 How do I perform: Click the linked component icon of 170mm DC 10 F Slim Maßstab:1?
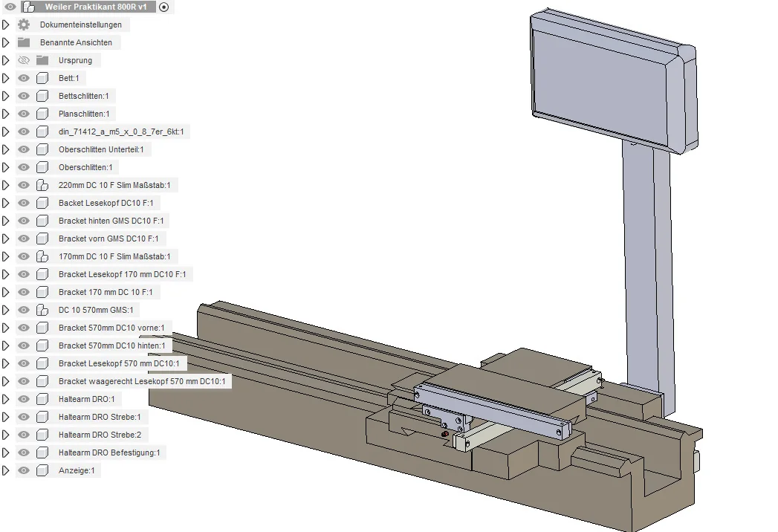[42, 256]
